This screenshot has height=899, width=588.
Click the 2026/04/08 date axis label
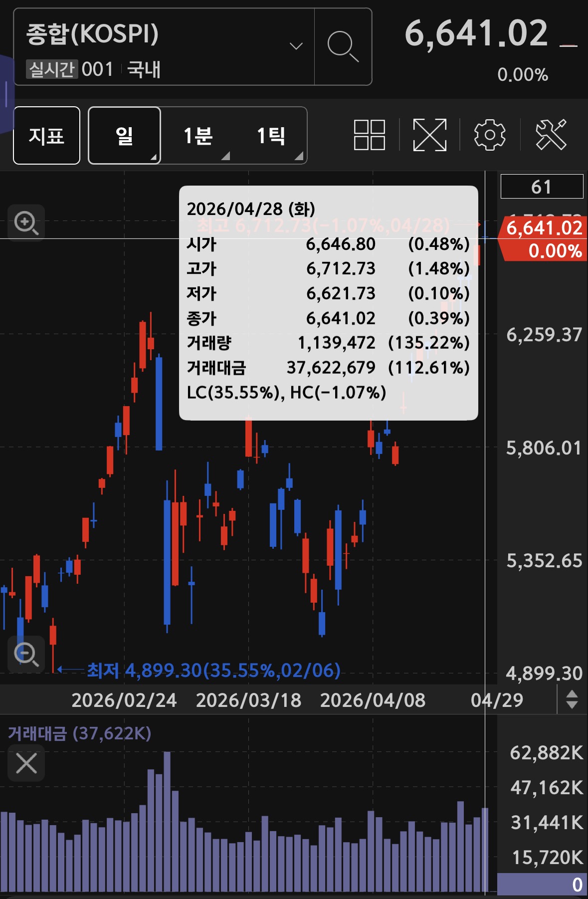(x=373, y=700)
